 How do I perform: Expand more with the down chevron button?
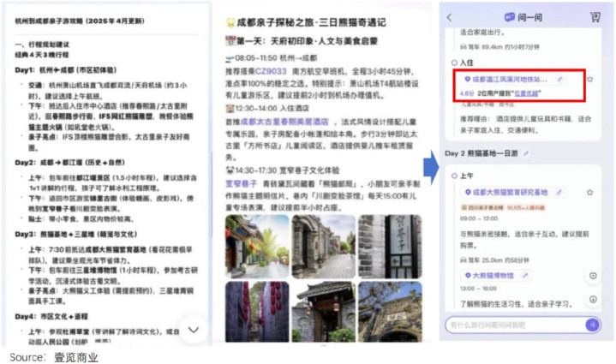point(194,330)
